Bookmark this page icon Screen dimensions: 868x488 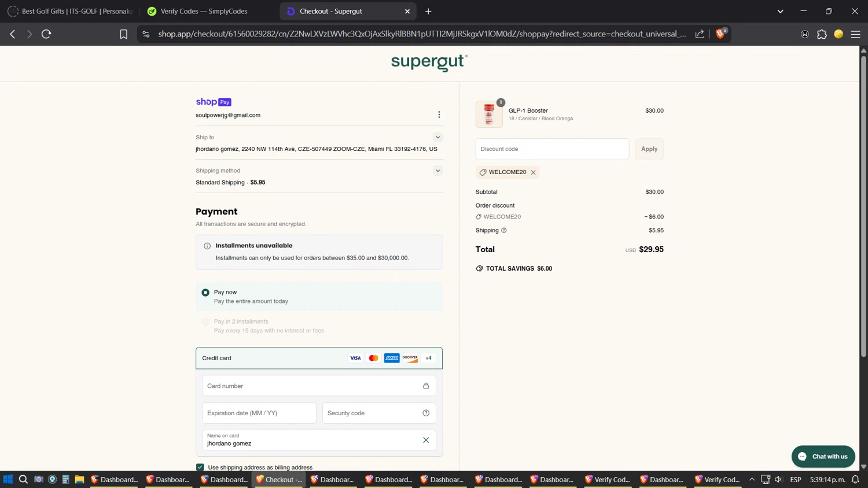pyautogui.click(x=123, y=34)
